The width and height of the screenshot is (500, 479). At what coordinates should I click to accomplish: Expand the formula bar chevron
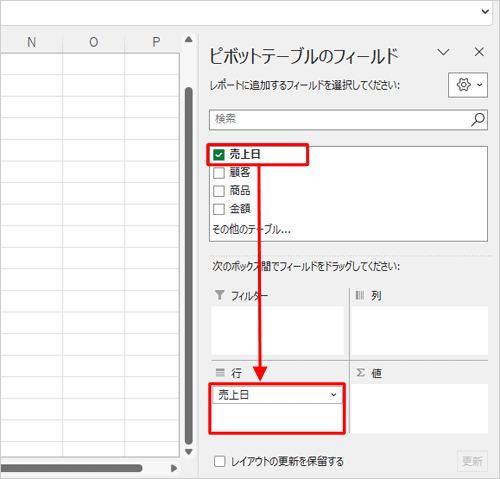tap(485, 12)
